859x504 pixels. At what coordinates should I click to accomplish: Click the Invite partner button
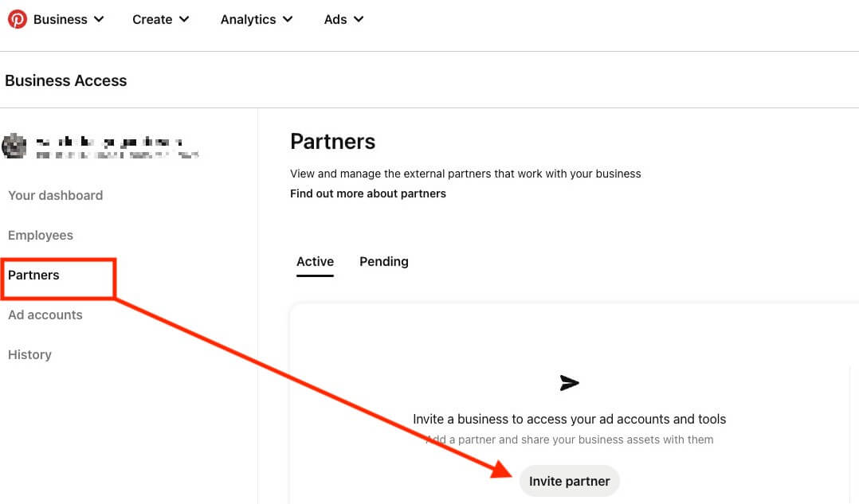(x=569, y=481)
